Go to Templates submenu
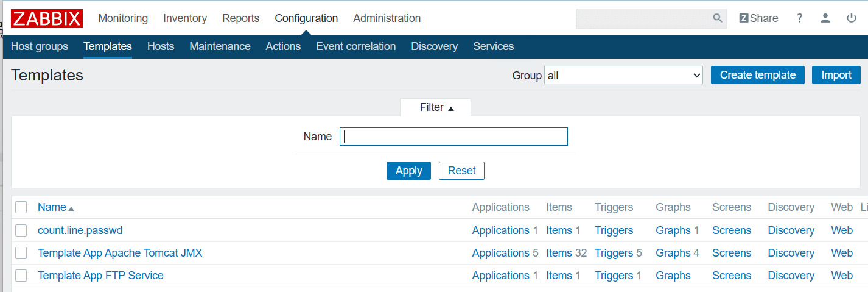The image size is (868, 292). [108, 46]
